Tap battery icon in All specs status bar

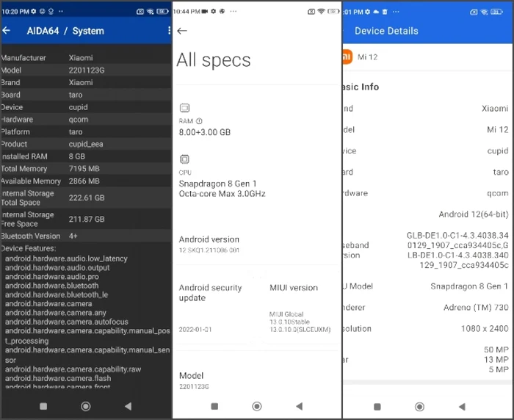tap(333, 12)
